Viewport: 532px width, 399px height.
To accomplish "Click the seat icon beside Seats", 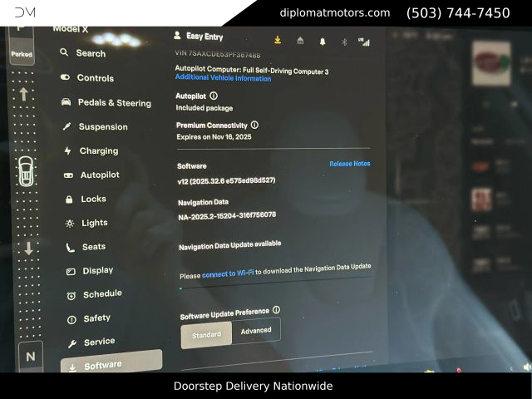I will click(70, 248).
